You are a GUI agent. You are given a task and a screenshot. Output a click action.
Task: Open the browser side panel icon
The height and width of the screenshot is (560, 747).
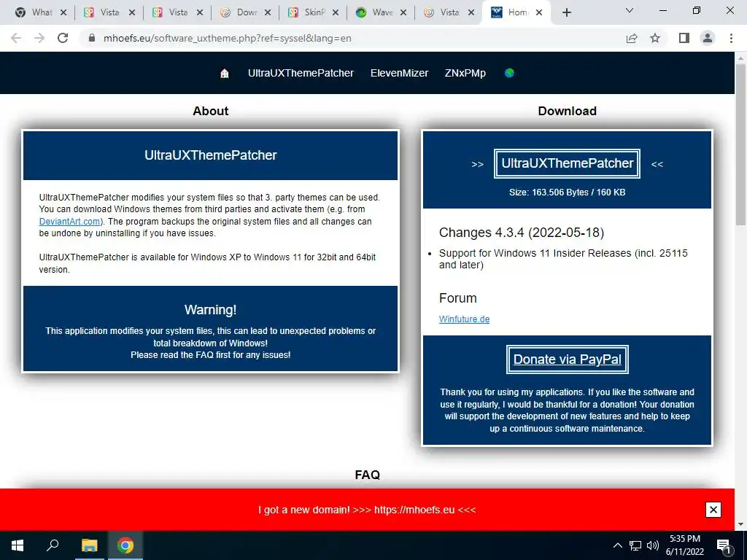(684, 38)
